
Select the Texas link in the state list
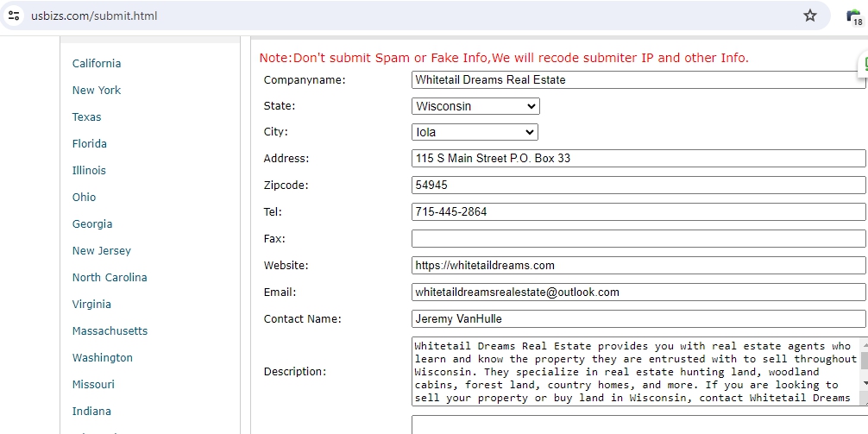pos(86,116)
